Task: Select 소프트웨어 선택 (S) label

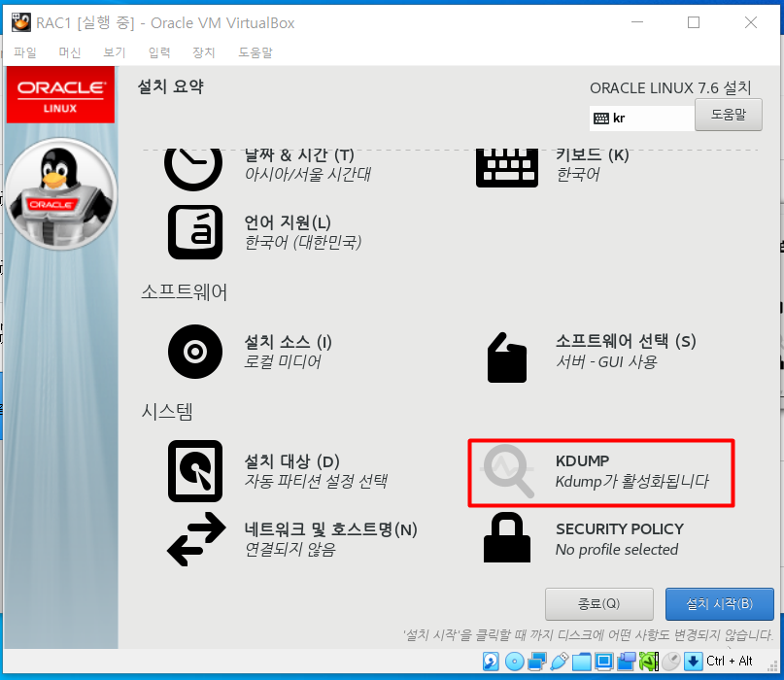Action: tap(626, 342)
